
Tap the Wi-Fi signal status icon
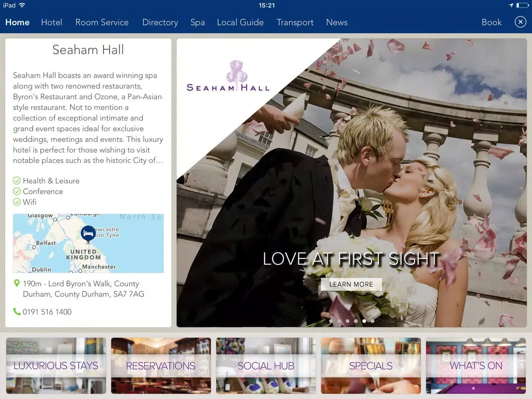tap(22, 5)
